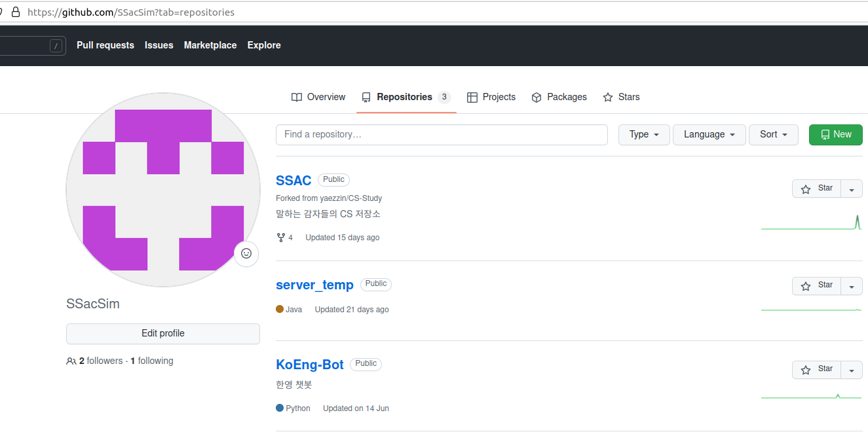Open the Overview tab
The height and width of the screenshot is (434, 868).
coord(318,97)
